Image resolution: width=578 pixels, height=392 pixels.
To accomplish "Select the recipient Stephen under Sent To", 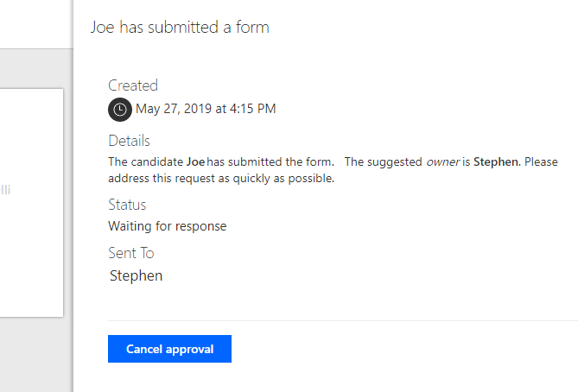I will point(137,276).
